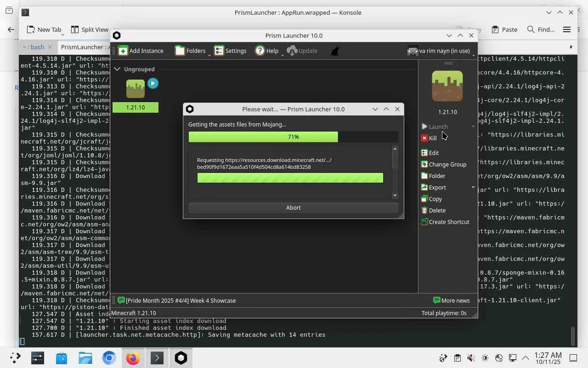588x368 pixels.
Task: Open the Konsole hamburger menu
Action: coord(567,29)
